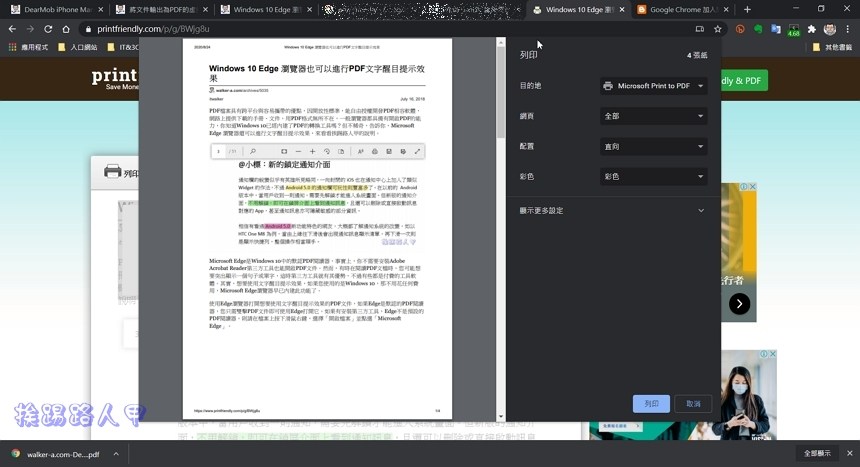Expand the 顯示更多設定 section
Viewport: 860px width, 467px height.
(612, 211)
